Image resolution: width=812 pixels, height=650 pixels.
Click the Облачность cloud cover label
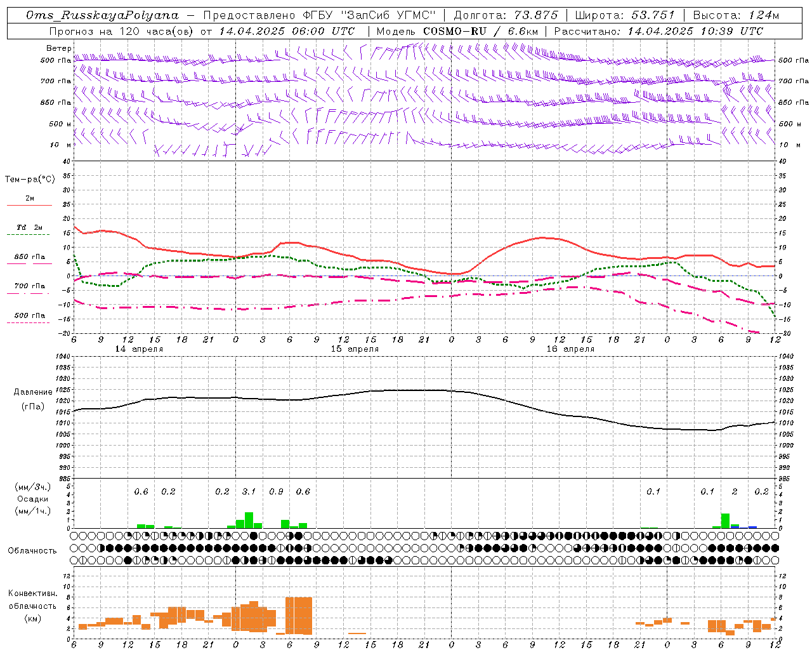pyautogui.click(x=32, y=551)
